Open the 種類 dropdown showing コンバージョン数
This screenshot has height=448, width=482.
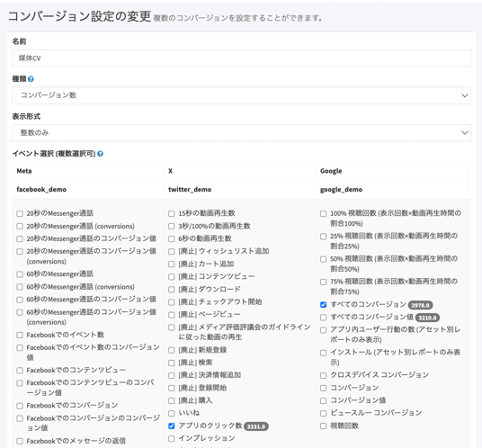coord(241,95)
